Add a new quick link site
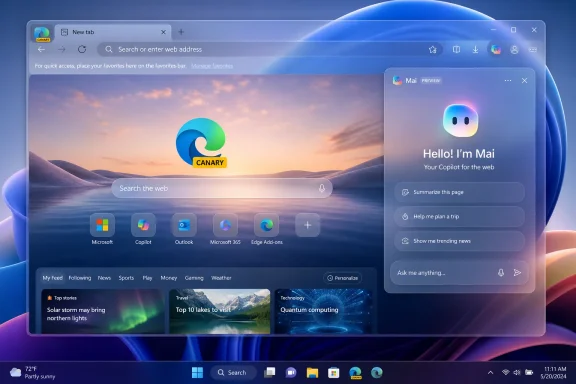Viewport: 576px width, 384px height. [307, 225]
